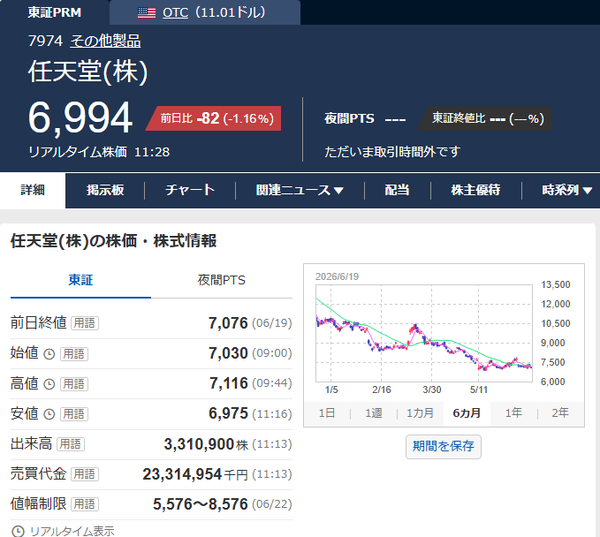600x537 pixels.
Task: Click the リアルタイム株価 11:28 label
Action: (99, 152)
